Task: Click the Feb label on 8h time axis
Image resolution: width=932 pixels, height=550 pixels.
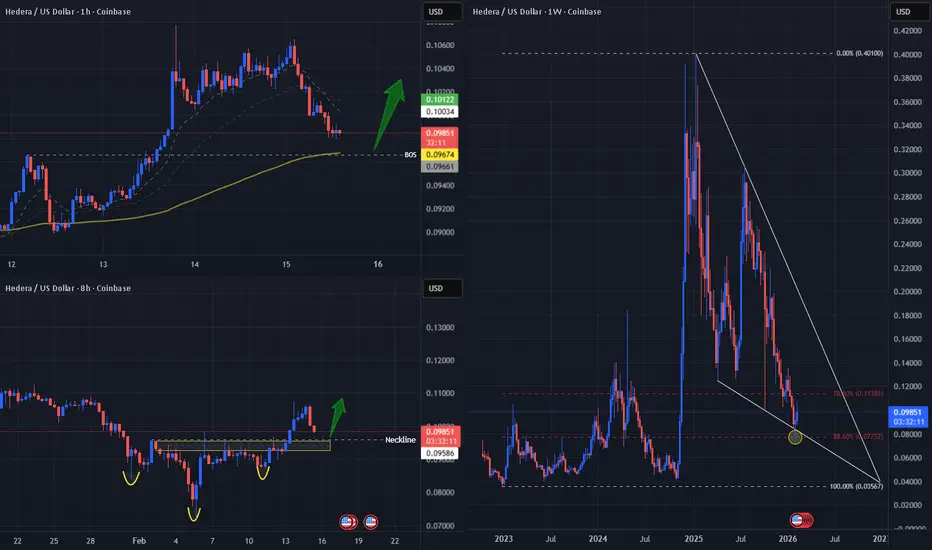Action: (x=139, y=541)
